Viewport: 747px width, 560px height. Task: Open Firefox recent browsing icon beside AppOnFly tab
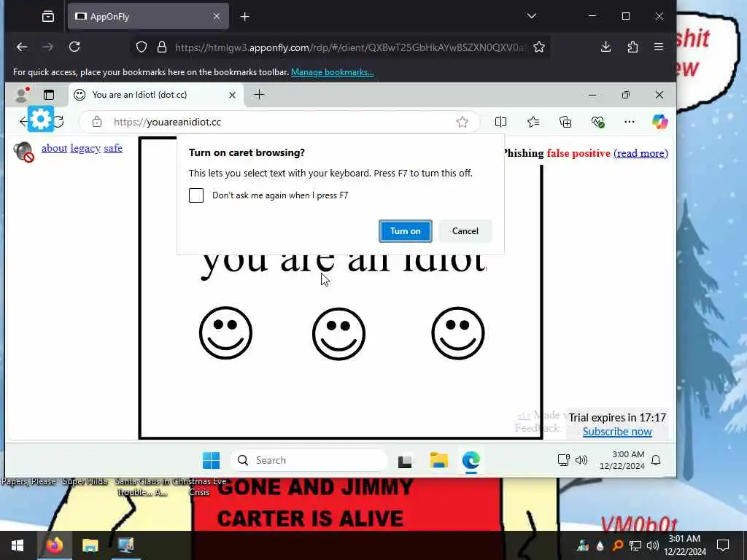(x=48, y=17)
